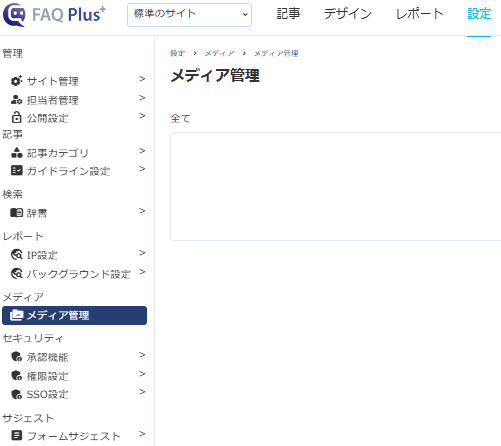Select the highlighted メディア管理 sidebar item

[x=74, y=315]
